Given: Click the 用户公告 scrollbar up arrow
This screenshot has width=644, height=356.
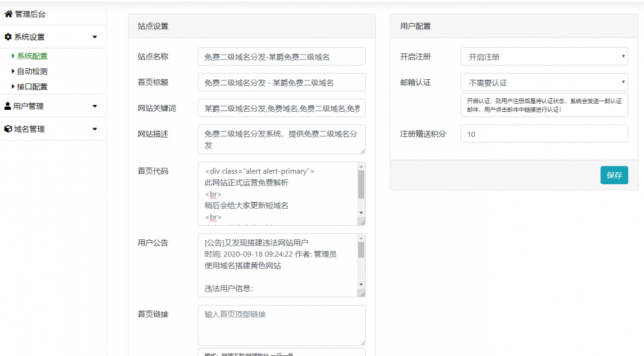Looking at the screenshot, I should [361, 238].
